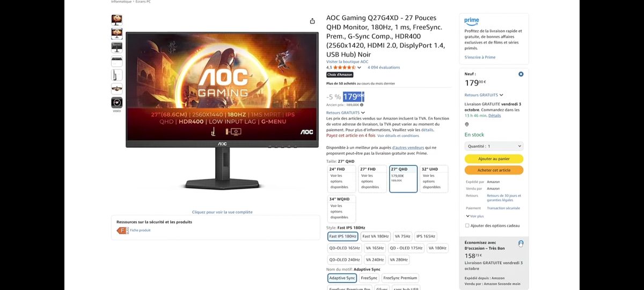Select the D'occasion Très Bon radio option

pyautogui.click(x=521, y=243)
